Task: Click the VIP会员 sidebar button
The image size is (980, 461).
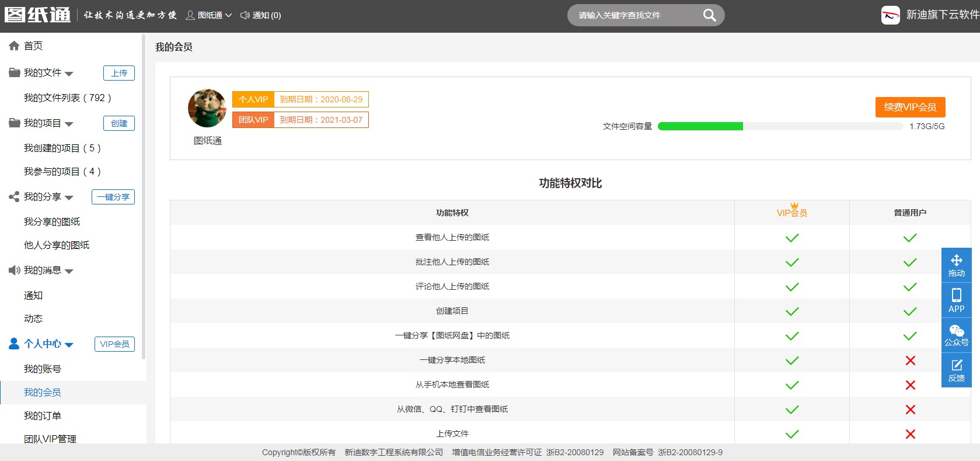Action: 114,344
